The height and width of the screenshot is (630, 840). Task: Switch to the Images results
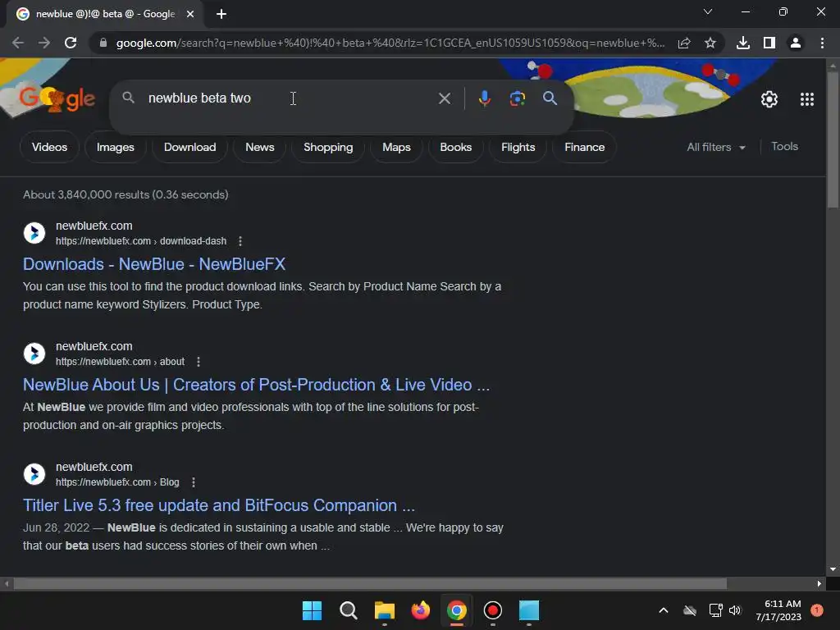(x=115, y=148)
